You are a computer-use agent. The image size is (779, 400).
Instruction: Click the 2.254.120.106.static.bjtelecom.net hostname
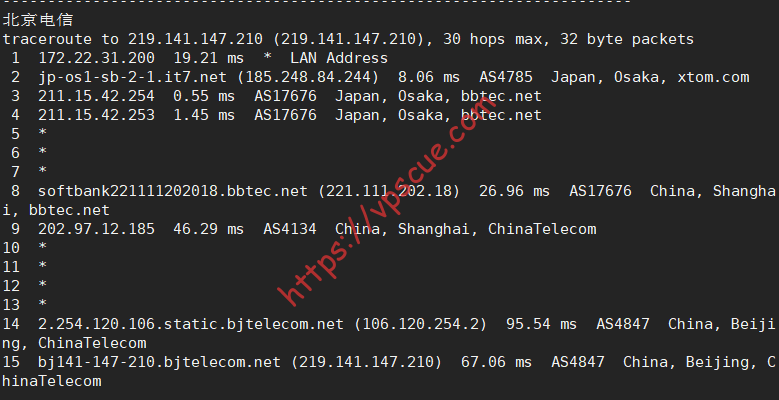(191, 324)
